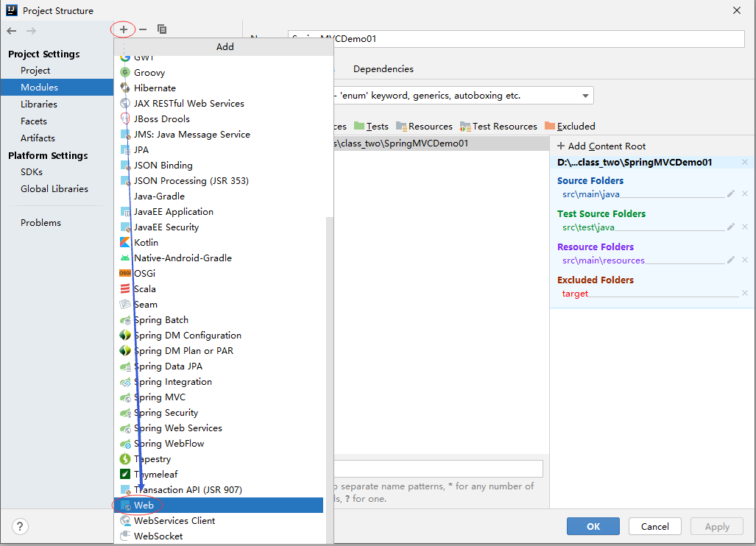Viewport: 756px width, 546px height.
Task: Click the Forward navigation arrow
Action: [x=32, y=31]
